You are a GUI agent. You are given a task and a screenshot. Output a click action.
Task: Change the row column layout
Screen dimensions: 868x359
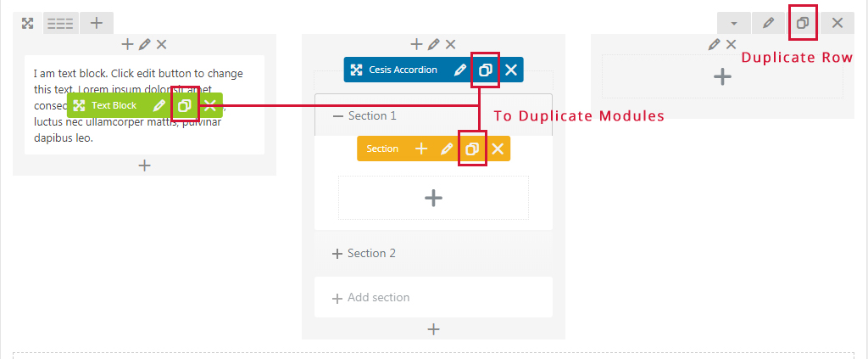click(x=60, y=23)
